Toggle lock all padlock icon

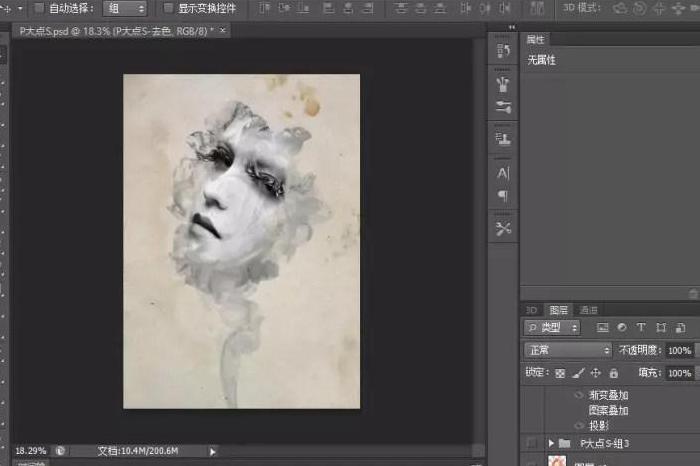click(614, 373)
